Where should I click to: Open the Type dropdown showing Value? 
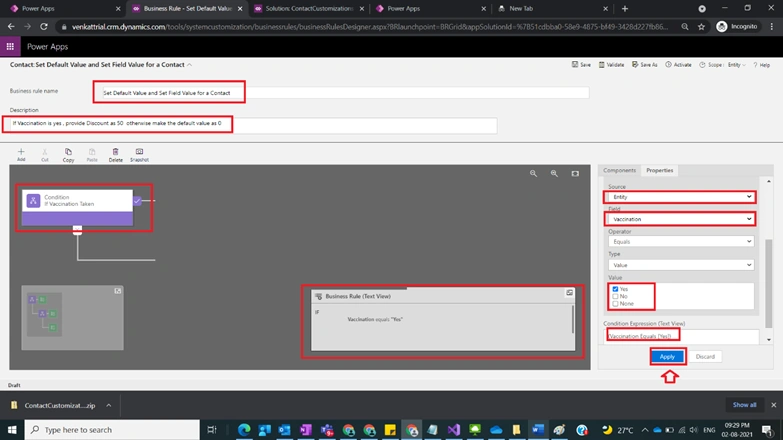(x=681, y=265)
